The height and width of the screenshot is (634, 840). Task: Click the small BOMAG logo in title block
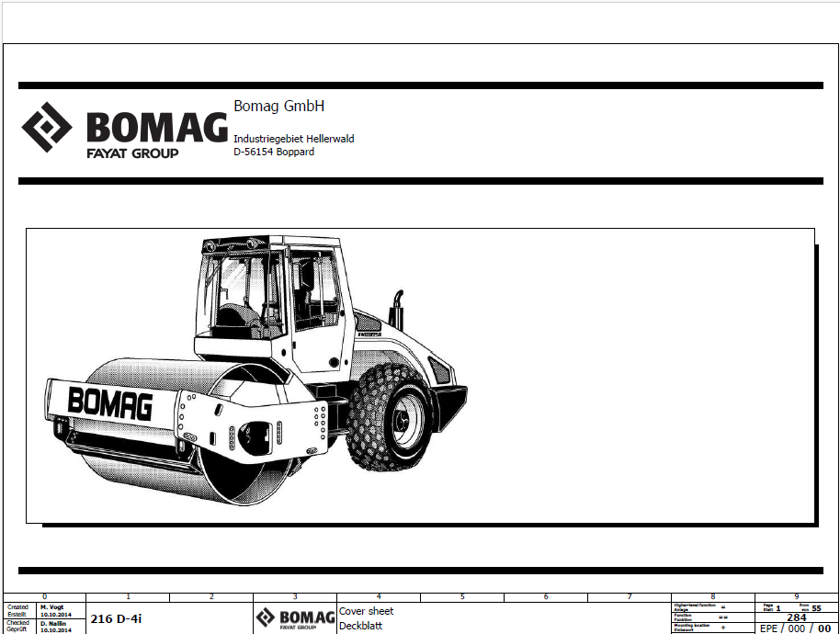(295, 618)
